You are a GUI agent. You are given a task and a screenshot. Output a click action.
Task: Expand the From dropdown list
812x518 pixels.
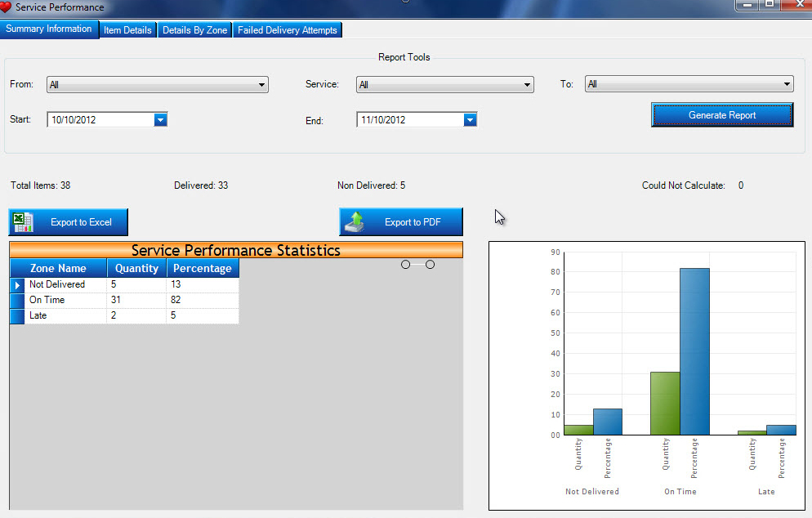tap(262, 85)
